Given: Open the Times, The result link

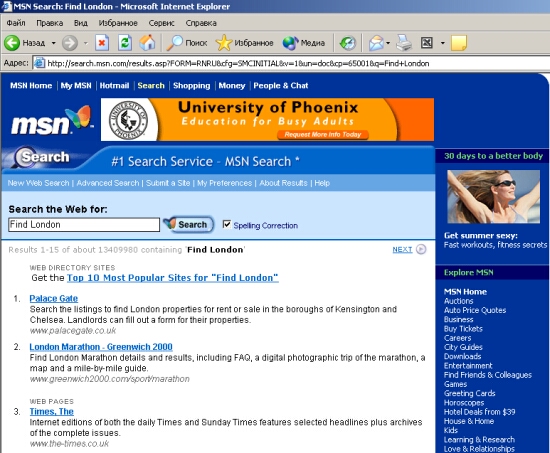Looking at the screenshot, I should (x=52, y=412).
